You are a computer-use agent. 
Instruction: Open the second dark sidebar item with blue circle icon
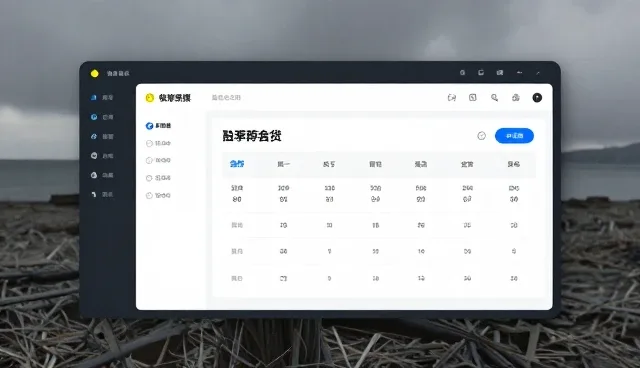point(102,117)
